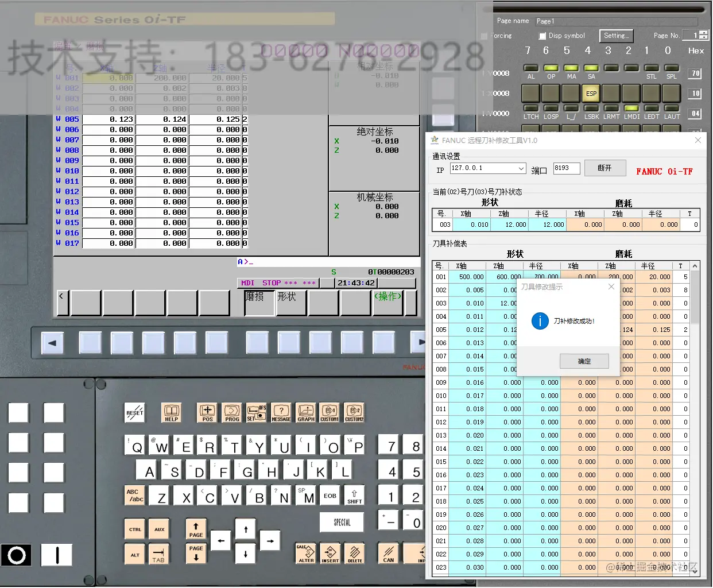Select the POS position display key
This screenshot has width=713, height=588.
[207, 412]
